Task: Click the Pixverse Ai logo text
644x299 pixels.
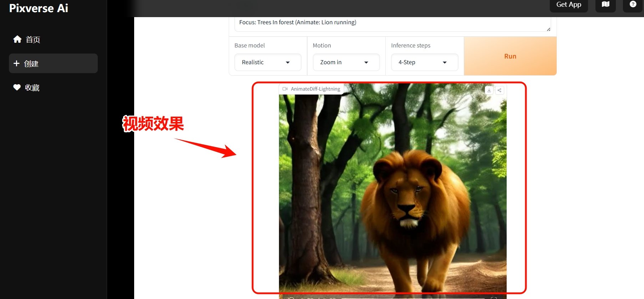Action: coord(39,8)
